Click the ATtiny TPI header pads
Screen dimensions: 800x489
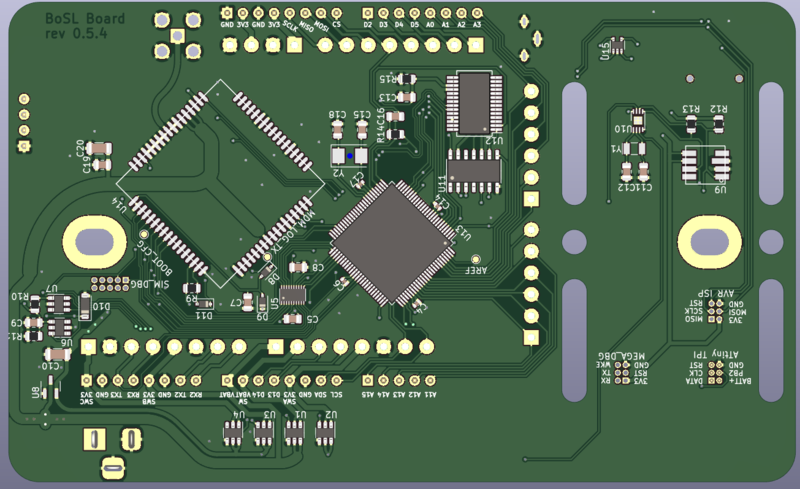point(716,373)
